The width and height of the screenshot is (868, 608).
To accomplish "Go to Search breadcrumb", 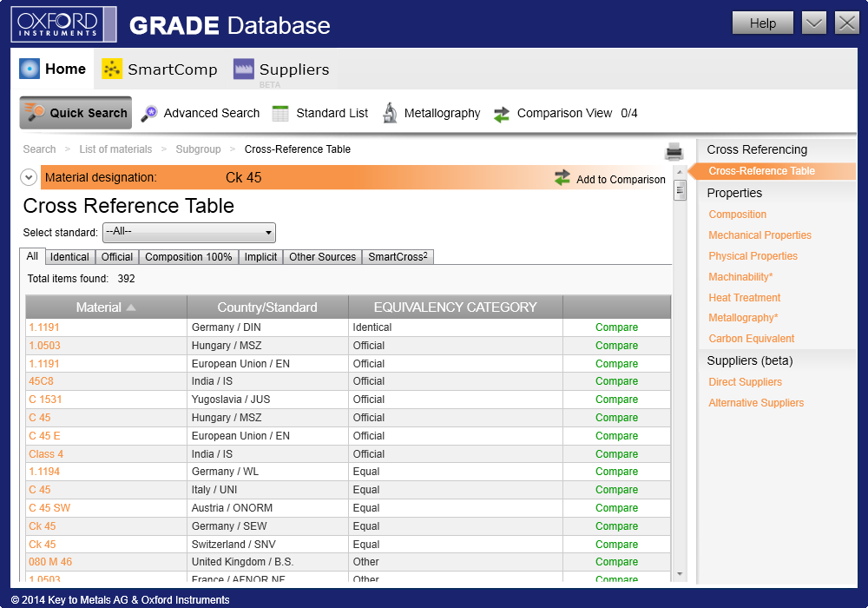I will [39, 149].
